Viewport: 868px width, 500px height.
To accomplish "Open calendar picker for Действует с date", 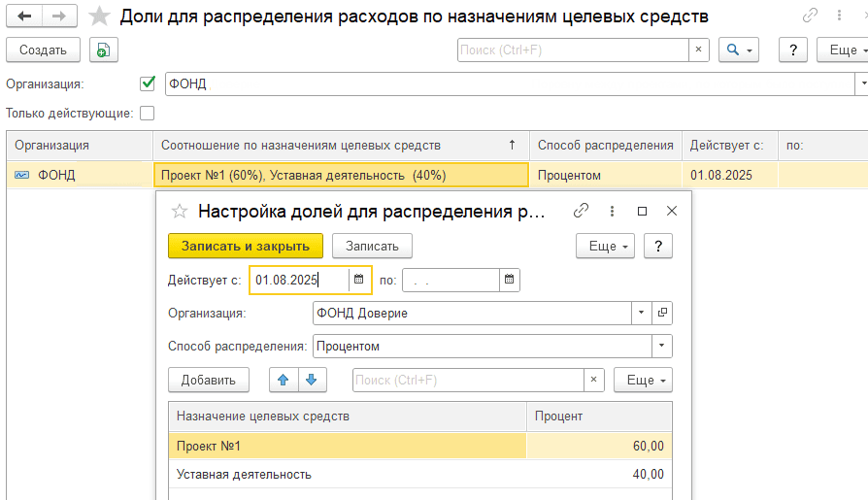I will 359,280.
